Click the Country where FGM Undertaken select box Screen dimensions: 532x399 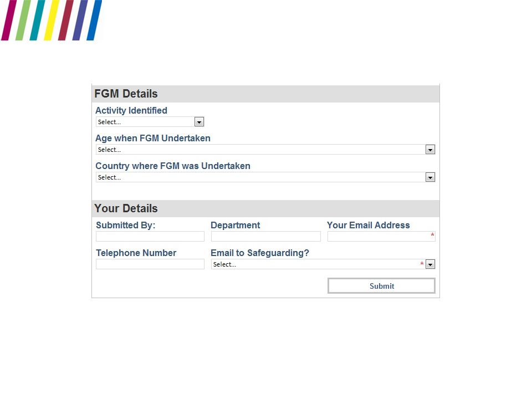[x=265, y=177]
